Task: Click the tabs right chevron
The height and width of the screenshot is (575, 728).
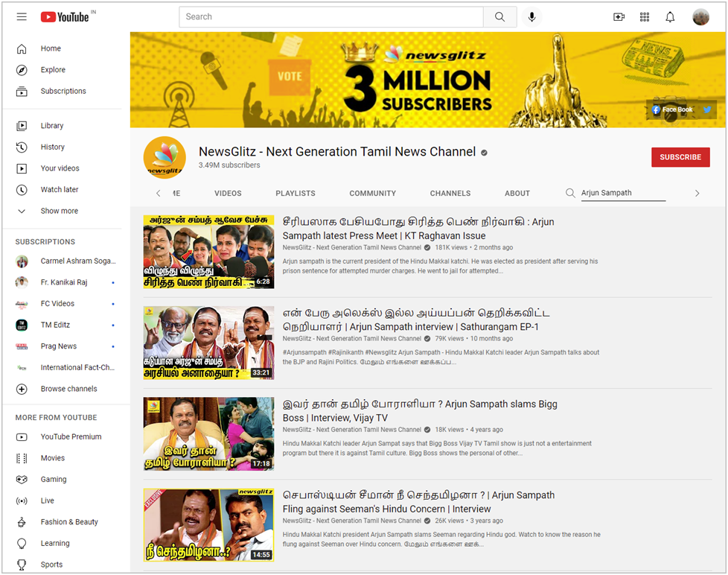Action: (x=697, y=193)
